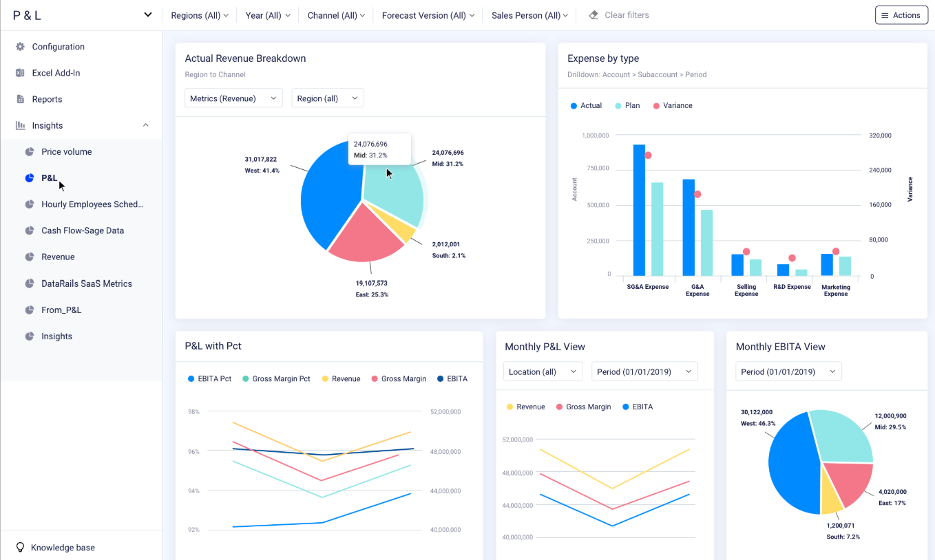Click the eraser icon next to Clear filters
The width and height of the screenshot is (935, 560).
(x=592, y=14)
